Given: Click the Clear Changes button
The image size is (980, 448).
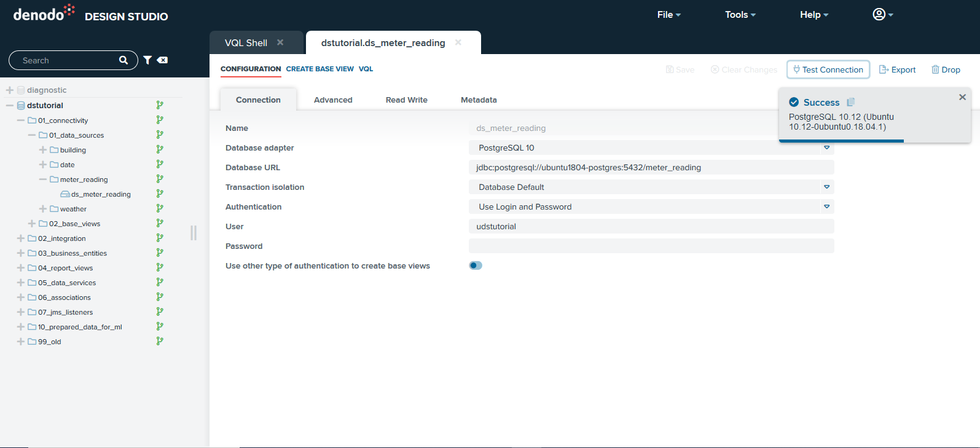Looking at the screenshot, I should (x=743, y=69).
